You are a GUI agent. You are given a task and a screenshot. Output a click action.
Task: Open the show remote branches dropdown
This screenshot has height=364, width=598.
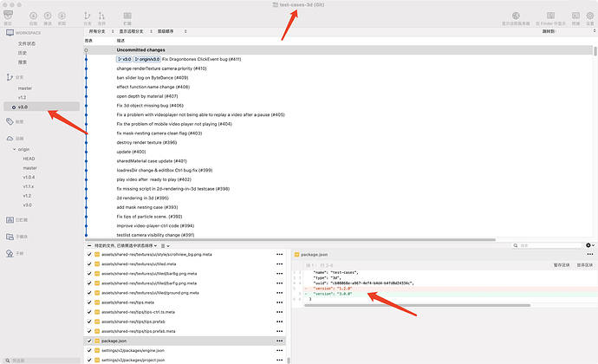135,31
